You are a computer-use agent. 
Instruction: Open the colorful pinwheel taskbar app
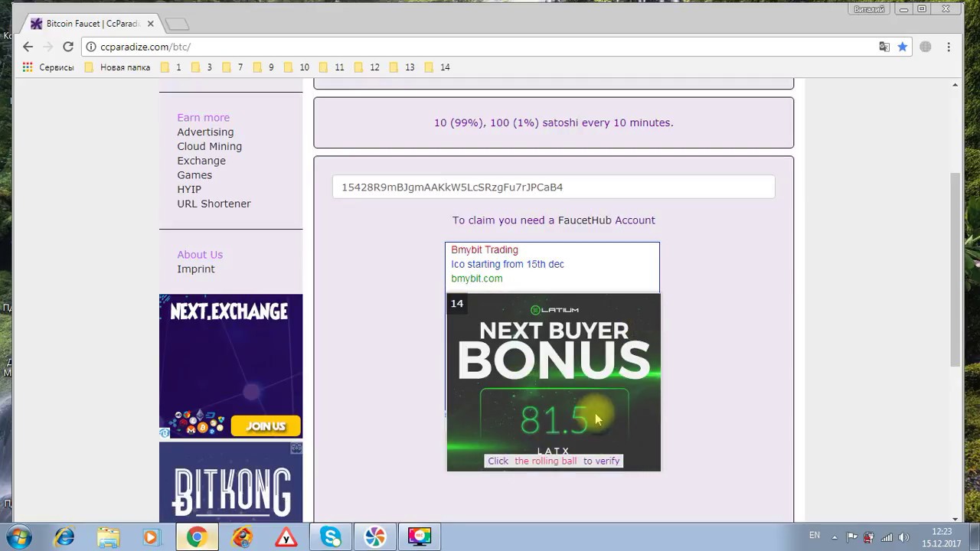(375, 536)
